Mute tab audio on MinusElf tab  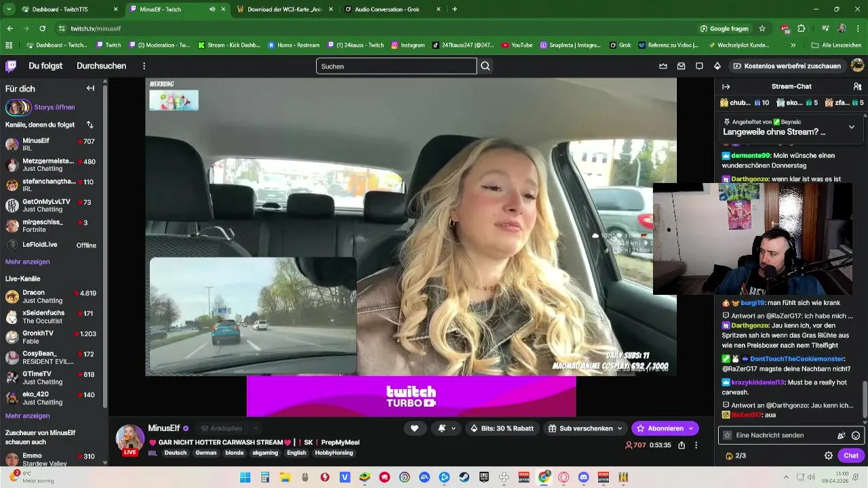pyautogui.click(x=212, y=9)
